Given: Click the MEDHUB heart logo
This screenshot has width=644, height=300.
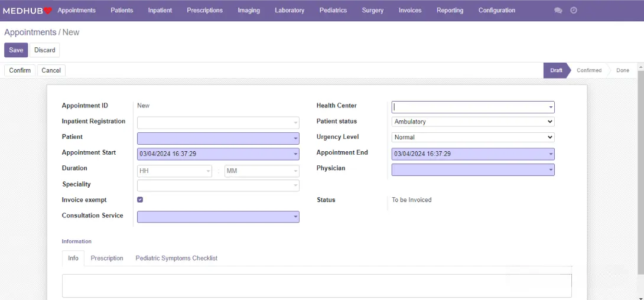Looking at the screenshot, I should 28,11.
